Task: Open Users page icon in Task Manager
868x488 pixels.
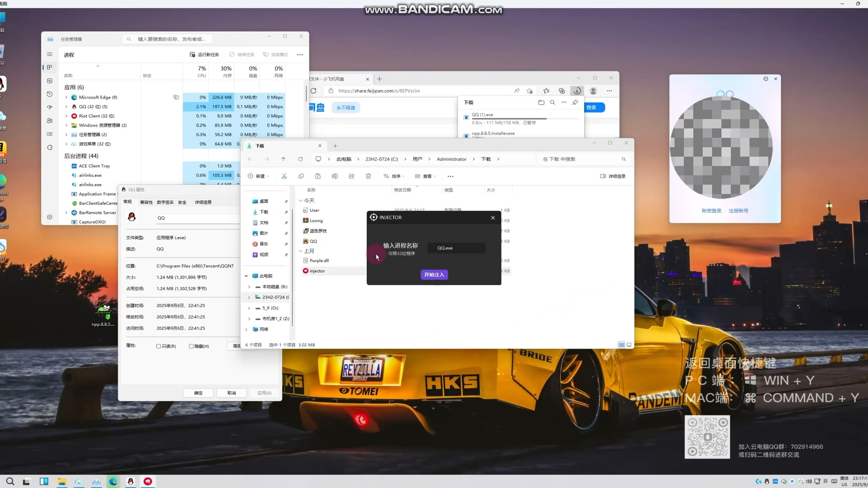Action: click(50, 121)
